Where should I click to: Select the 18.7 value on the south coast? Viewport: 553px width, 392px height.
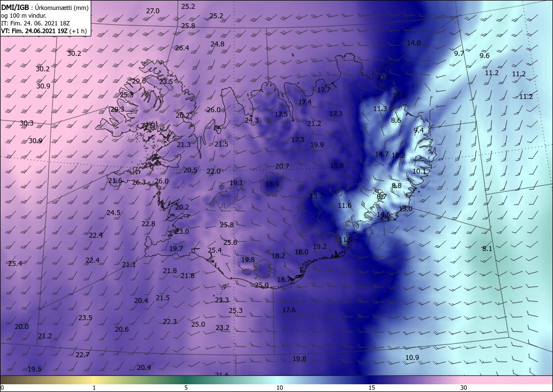[284, 280]
